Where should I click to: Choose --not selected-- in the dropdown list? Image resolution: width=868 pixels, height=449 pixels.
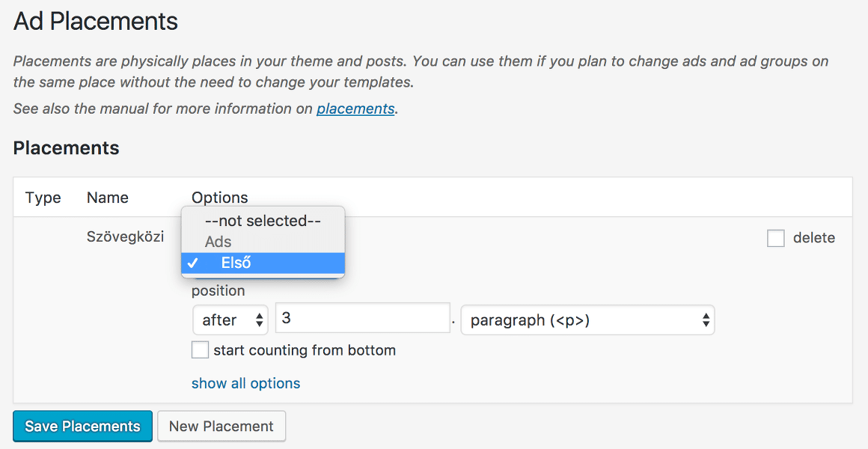[263, 221]
